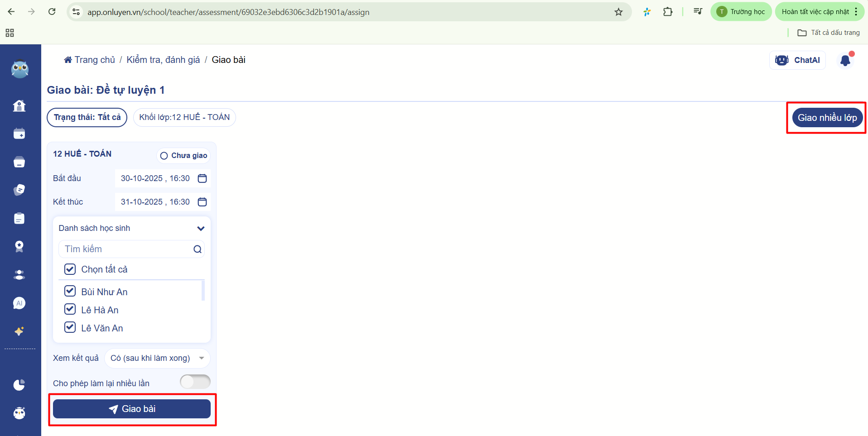Open calendar picker for Kết thúc date

(202, 202)
